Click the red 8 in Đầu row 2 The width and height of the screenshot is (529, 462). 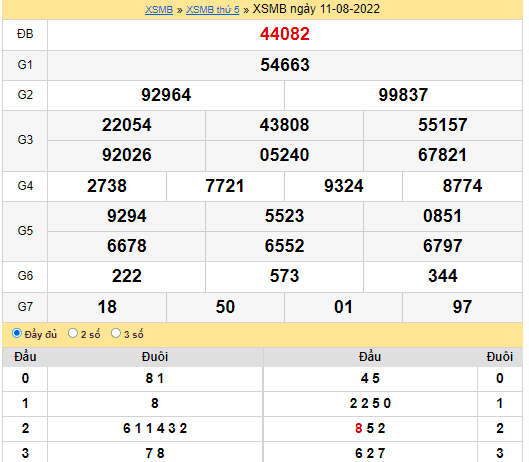359,428
